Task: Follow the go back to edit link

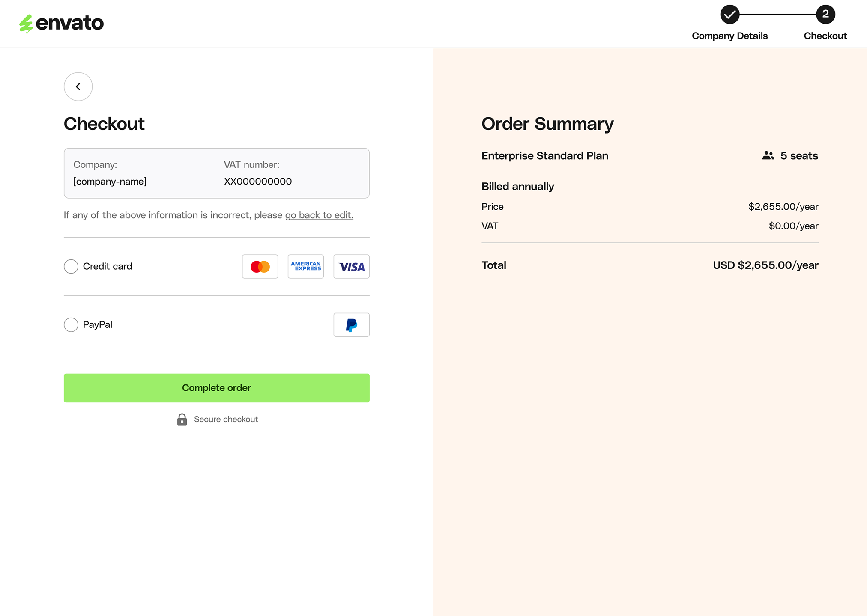Action: click(319, 215)
